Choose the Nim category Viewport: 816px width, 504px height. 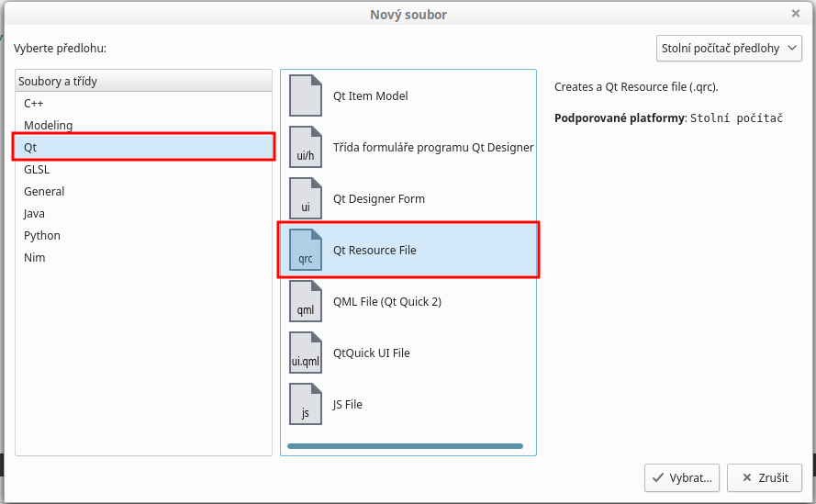143,257
